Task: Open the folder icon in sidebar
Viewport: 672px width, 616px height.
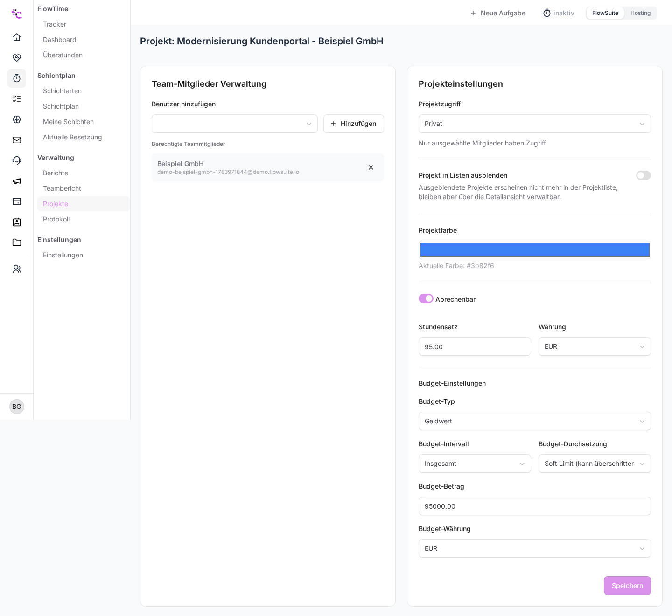Action: (17, 242)
